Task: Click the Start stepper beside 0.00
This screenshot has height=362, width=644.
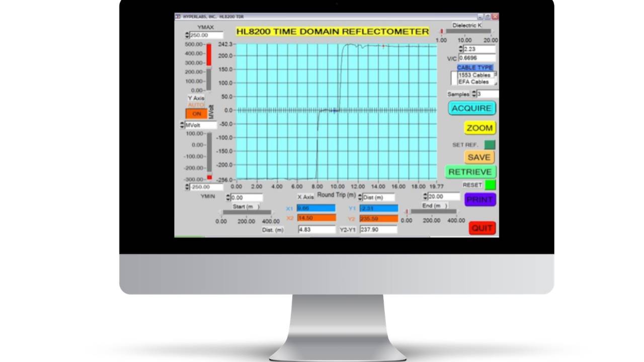Action: [x=228, y=198]
